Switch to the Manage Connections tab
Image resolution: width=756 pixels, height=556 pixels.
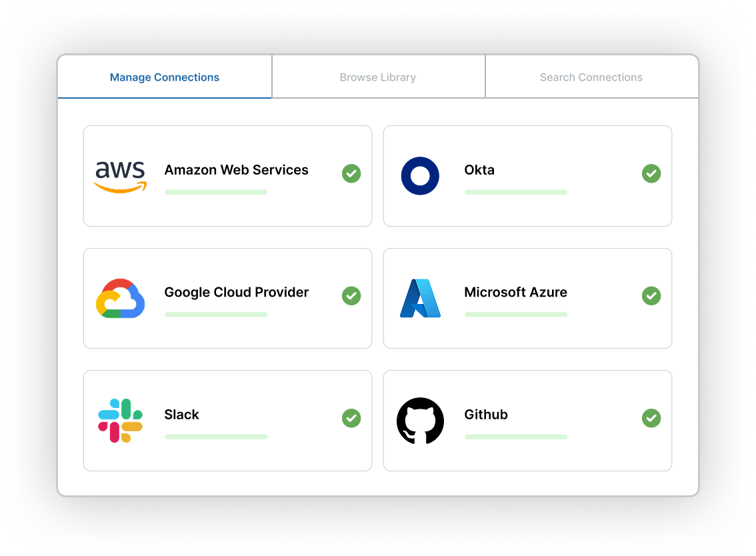coord(165,77)
